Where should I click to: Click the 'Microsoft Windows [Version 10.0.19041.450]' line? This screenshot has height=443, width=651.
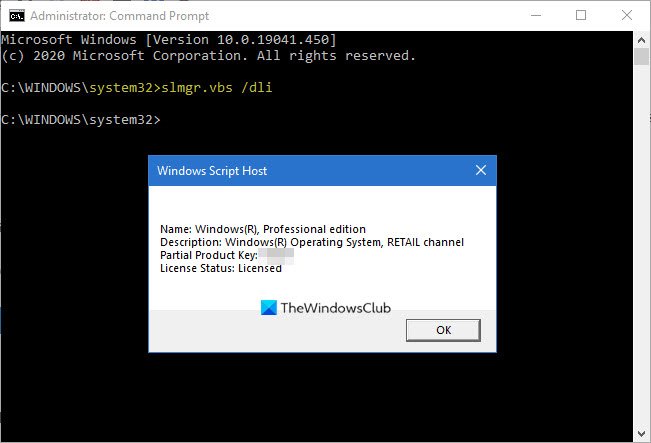point(169,40)
